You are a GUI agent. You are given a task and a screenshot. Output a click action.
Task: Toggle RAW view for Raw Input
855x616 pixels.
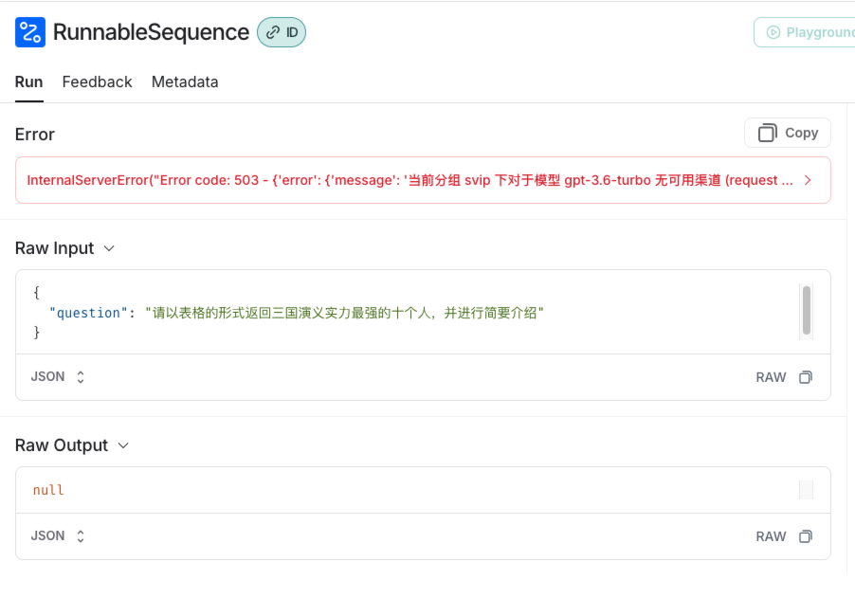[771, 377]
